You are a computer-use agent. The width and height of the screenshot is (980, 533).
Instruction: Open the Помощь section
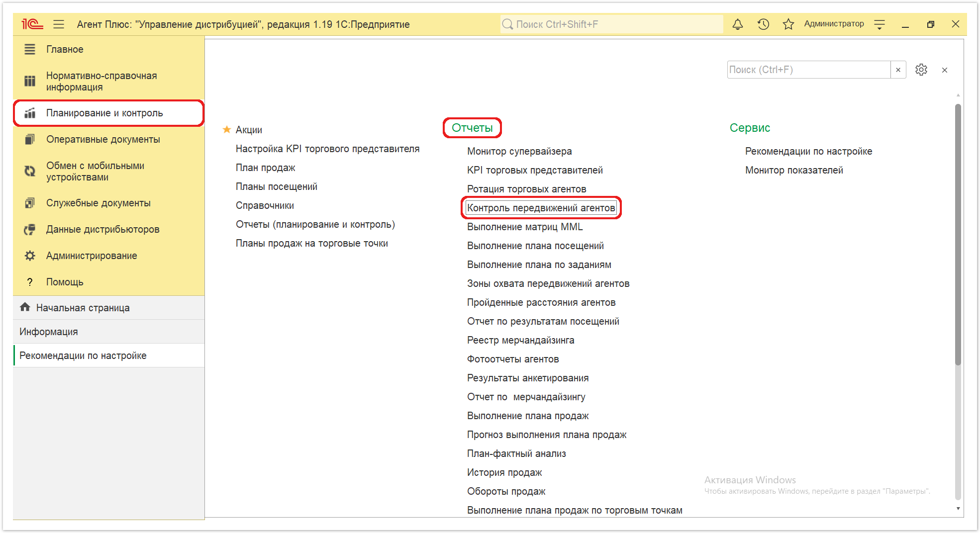point(109,282)
